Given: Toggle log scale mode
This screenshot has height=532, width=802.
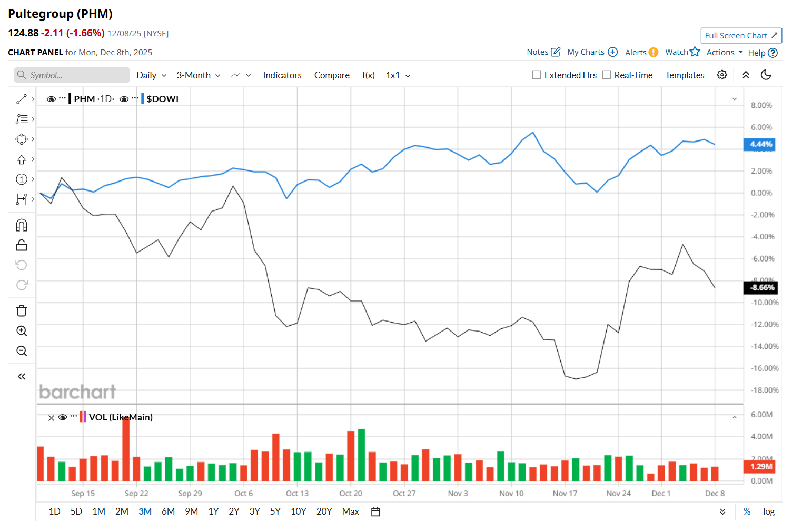Looking at the screenshot, I should [769, 511].
